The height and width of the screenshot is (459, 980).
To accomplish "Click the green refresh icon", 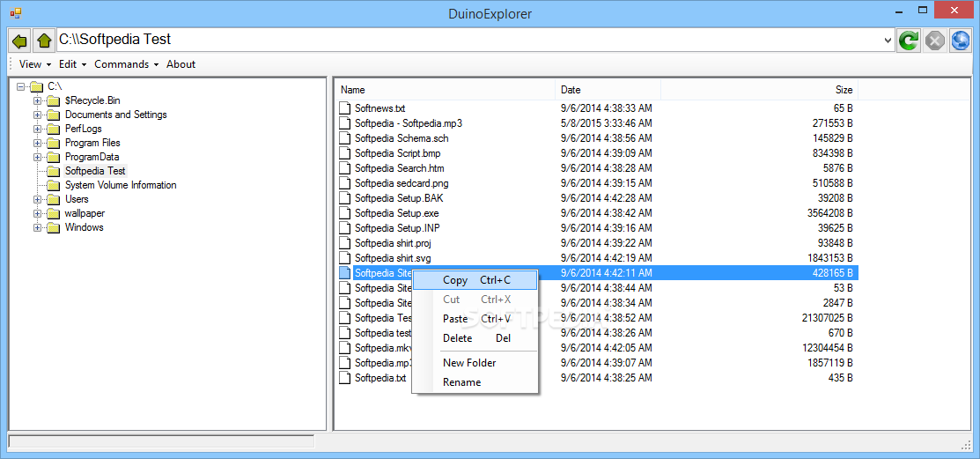I will click(909, 41).
